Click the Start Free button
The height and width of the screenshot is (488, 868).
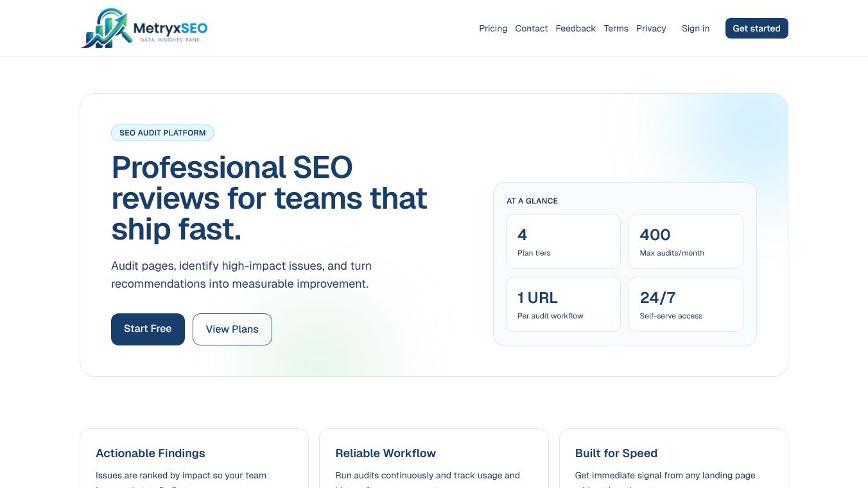click(x=148, y=329)
